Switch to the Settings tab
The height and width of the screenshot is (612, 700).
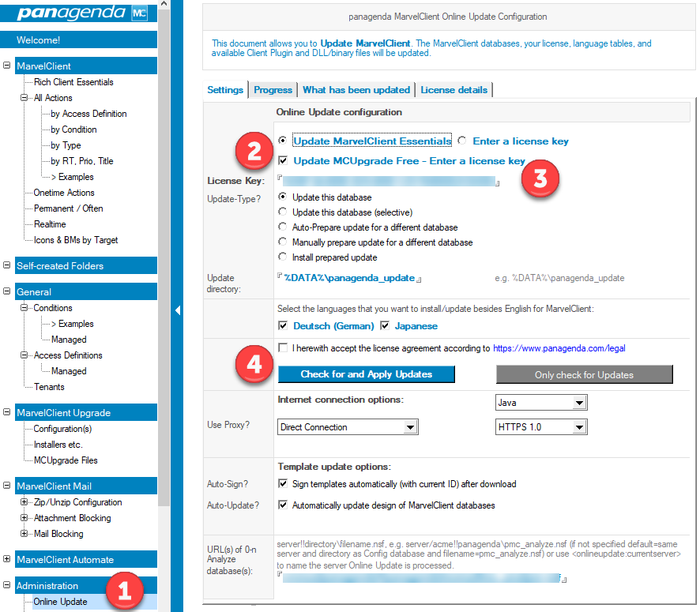tap(225, 90)
